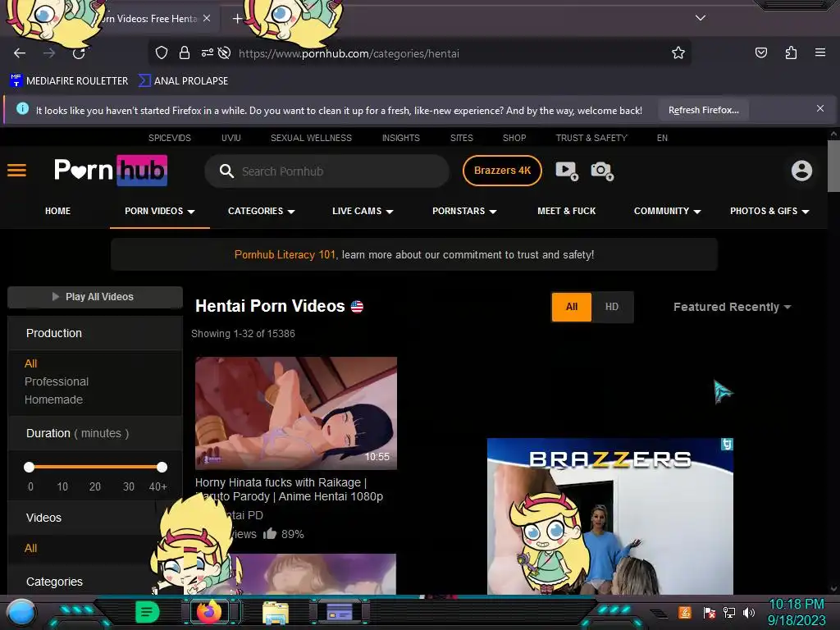840x630 pixels.
Task: Click the duration slider track at 20
Action: pyautogui.click(x=95, y=467)
